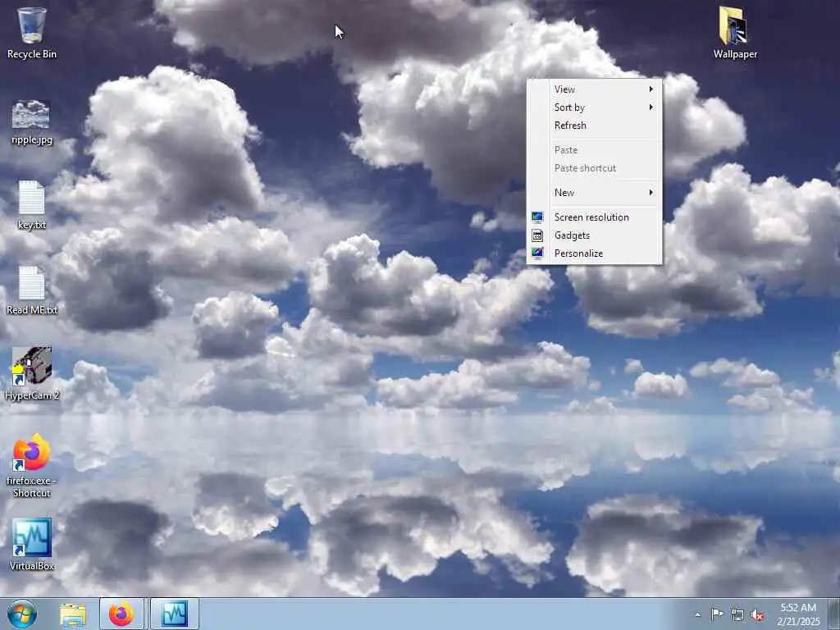Open Windows Explorer from the taskbar
This screenshot has width=840, height=630.
(73, 614)
